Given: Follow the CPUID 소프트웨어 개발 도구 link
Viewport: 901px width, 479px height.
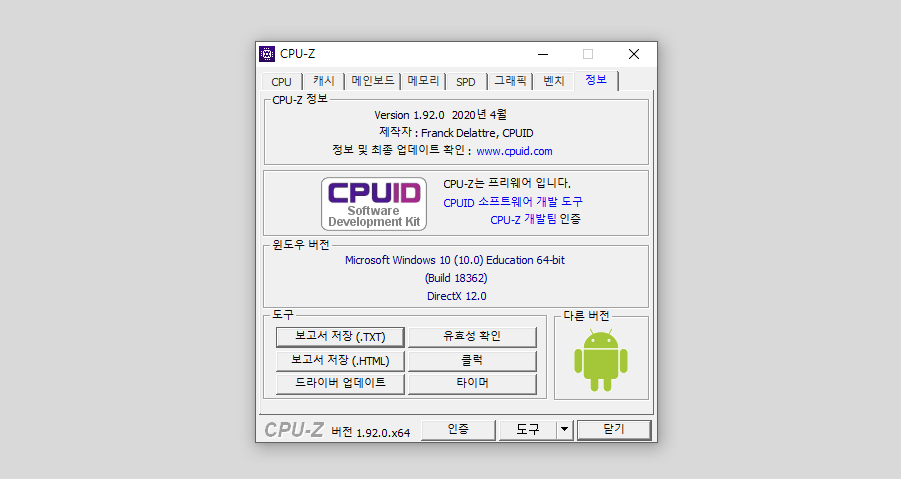Looking at the screenshot, I should click(x=513, y=202).
